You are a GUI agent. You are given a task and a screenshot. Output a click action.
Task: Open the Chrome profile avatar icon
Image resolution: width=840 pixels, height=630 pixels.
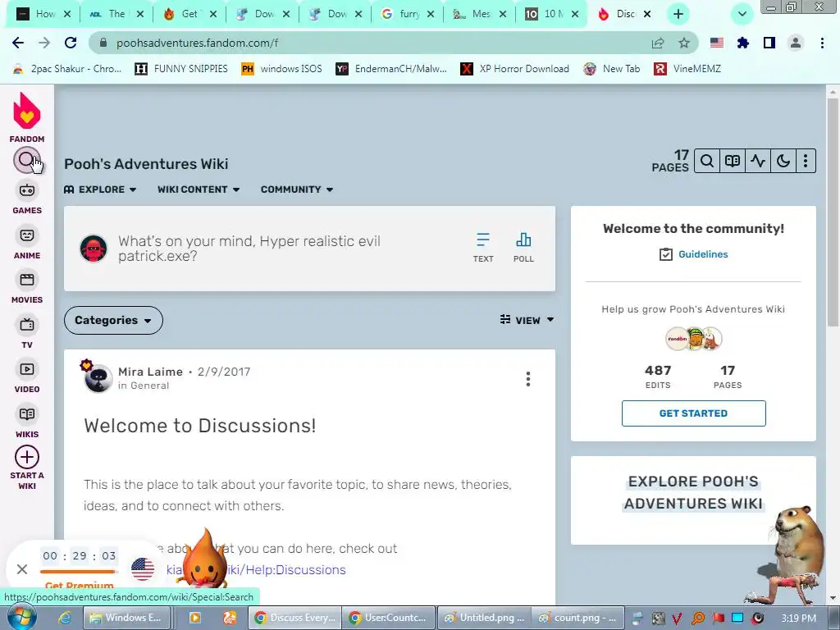pos(796,43)
